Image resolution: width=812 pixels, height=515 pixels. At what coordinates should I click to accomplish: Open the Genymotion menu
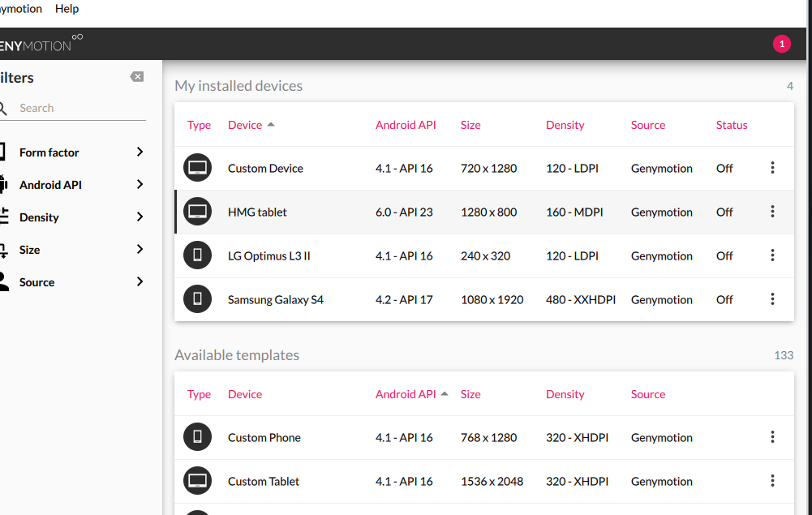(x=21, y=9)
